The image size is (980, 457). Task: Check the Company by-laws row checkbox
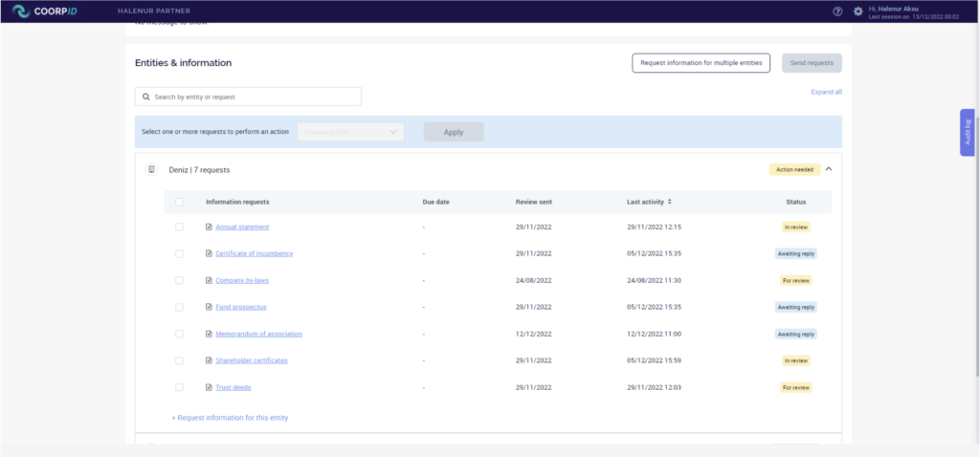coord(179,280)
